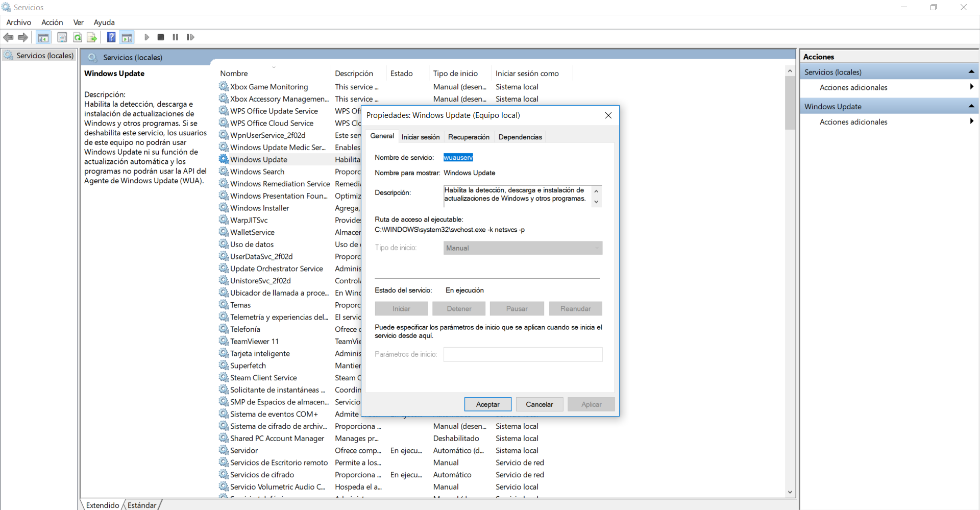Click Aceptar to confirm the dialog
The height and width of the screenshot is (510, 980).
pyautogui.click(x=488, y=404)
